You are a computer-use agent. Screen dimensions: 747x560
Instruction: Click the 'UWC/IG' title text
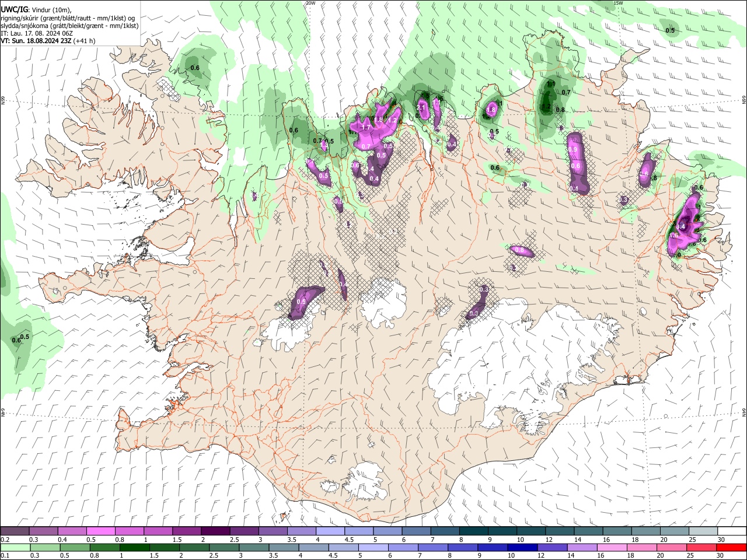[x=14, y=10]
